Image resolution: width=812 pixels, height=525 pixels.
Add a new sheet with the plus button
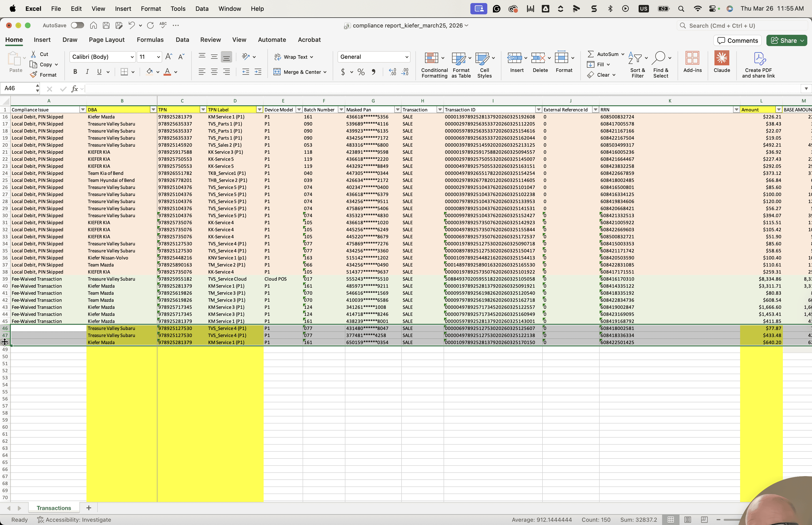[x=89, y=508]
